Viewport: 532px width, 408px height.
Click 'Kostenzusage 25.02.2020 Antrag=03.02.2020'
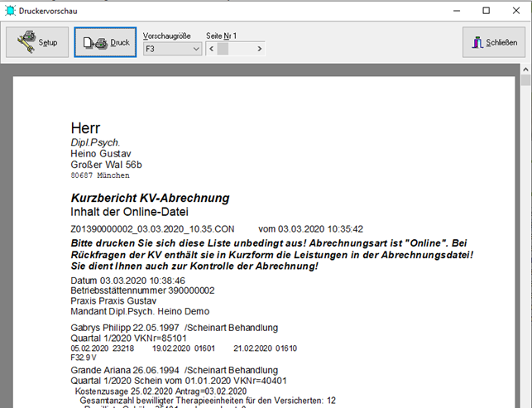161,391
